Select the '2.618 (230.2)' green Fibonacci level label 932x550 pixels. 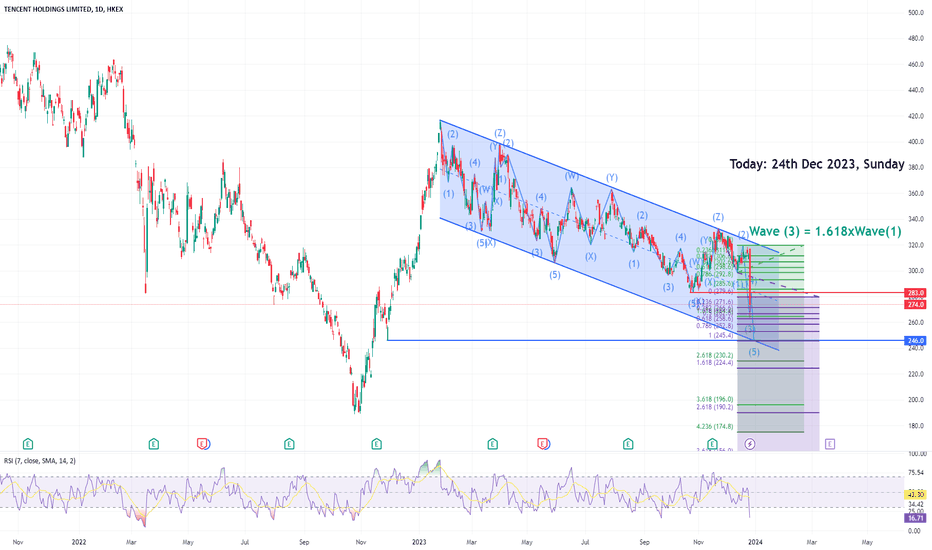coord(714,356)
